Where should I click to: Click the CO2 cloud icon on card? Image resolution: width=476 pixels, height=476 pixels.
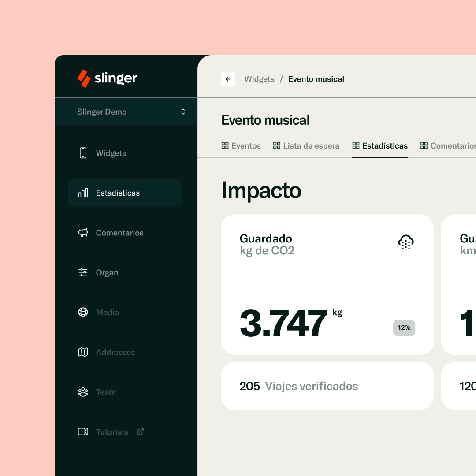[x=405, y=242]
